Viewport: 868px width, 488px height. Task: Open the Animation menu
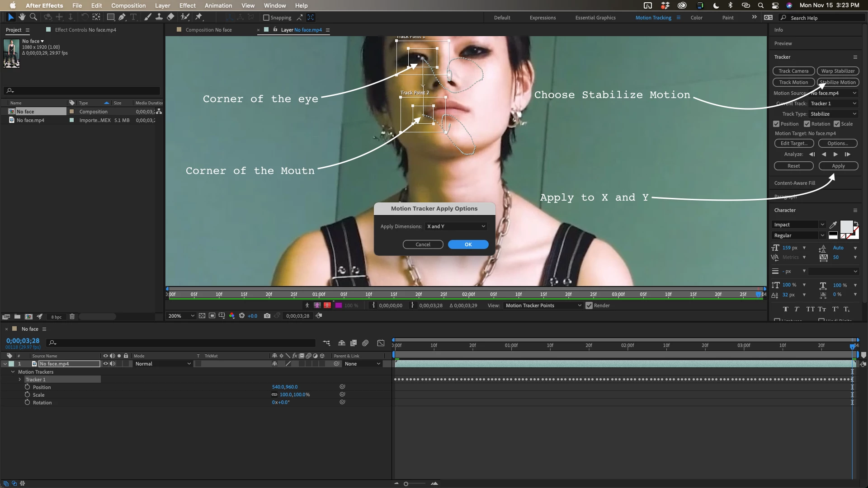point(218,5)
